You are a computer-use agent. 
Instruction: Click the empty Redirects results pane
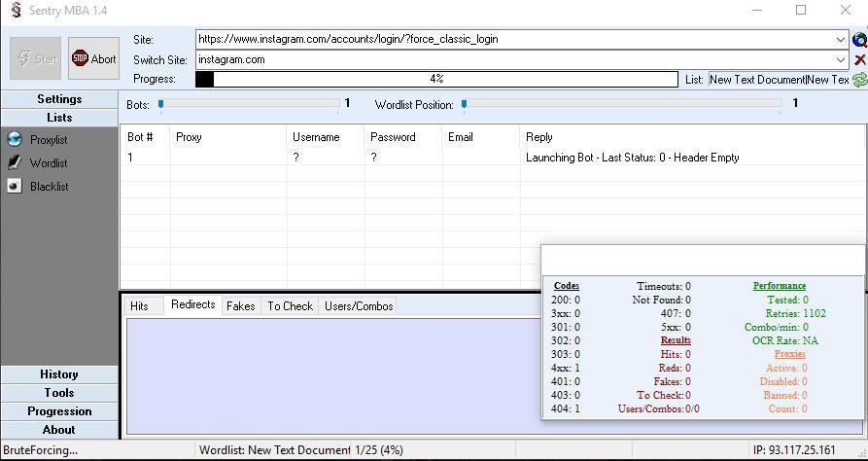333,375
